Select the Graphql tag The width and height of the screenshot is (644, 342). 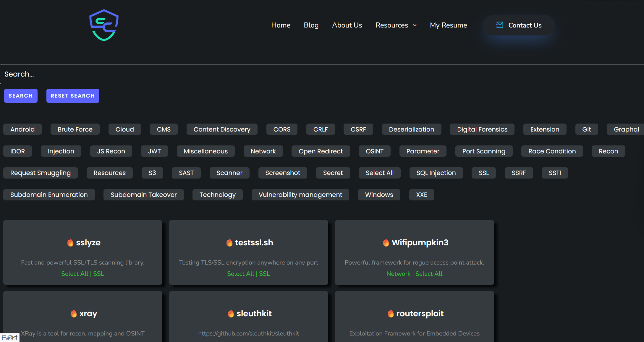tap(625, 129)
